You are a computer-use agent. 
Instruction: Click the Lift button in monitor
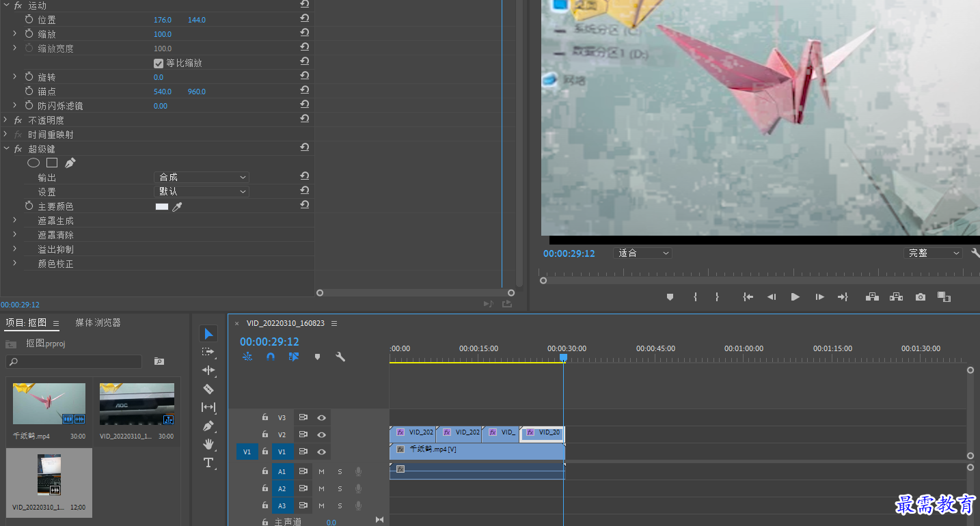[872, 297]
